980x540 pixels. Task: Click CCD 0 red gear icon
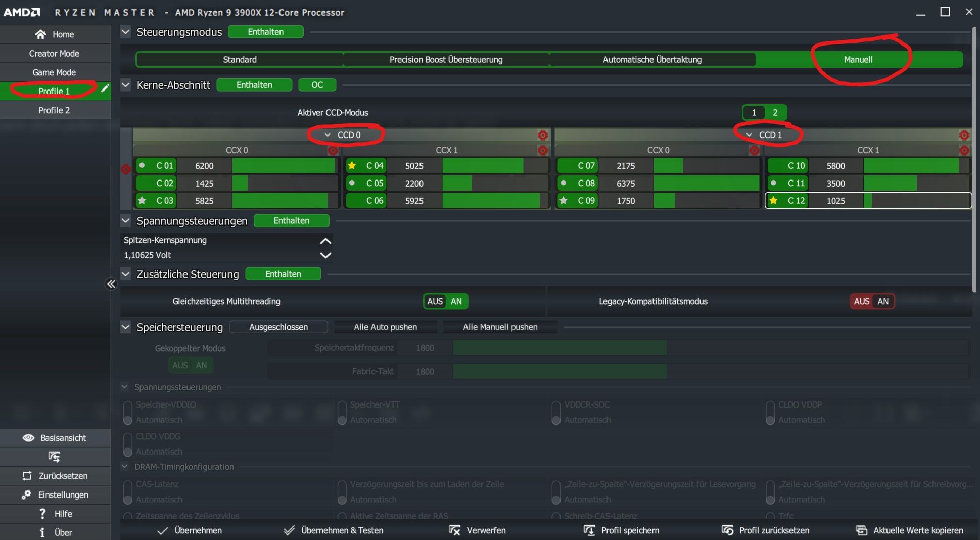pos(543,135)
